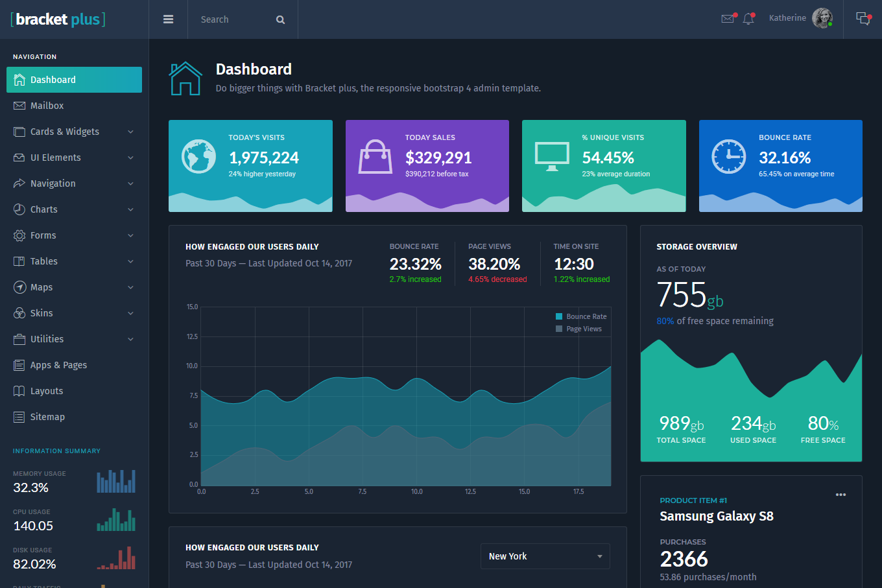882x588 pixels.
Task: Open the New York dropdown
Action: coord(545,556)
